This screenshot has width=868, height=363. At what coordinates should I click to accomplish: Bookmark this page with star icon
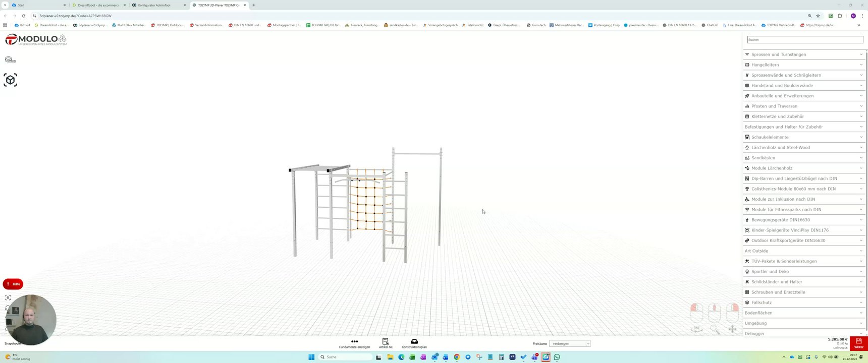pos(818,16)
